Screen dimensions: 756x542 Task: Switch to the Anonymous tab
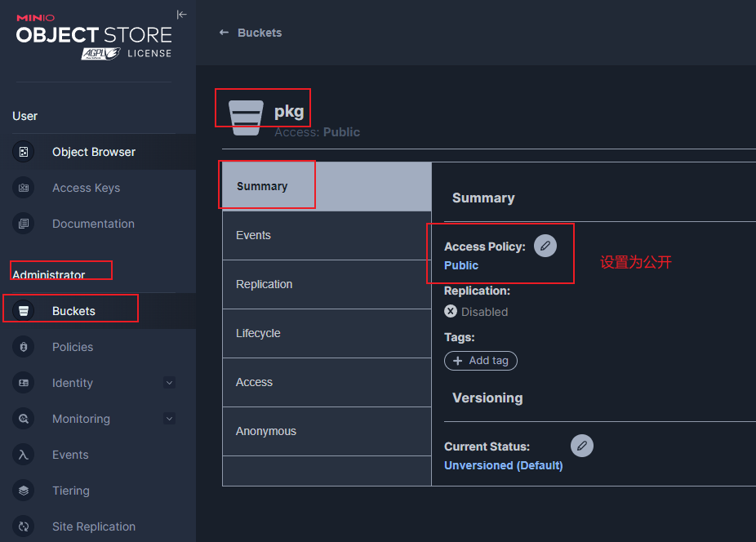[x=266, y=431]
